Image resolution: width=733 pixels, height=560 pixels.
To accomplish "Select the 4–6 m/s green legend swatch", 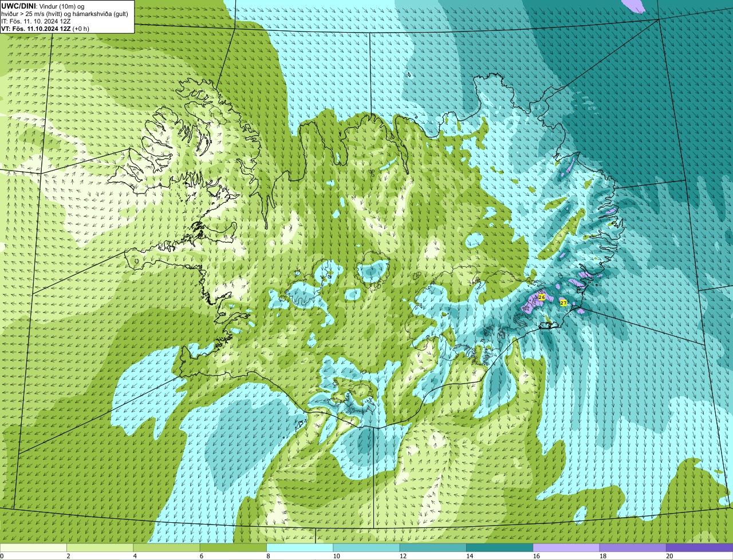I will coord(167,547).
